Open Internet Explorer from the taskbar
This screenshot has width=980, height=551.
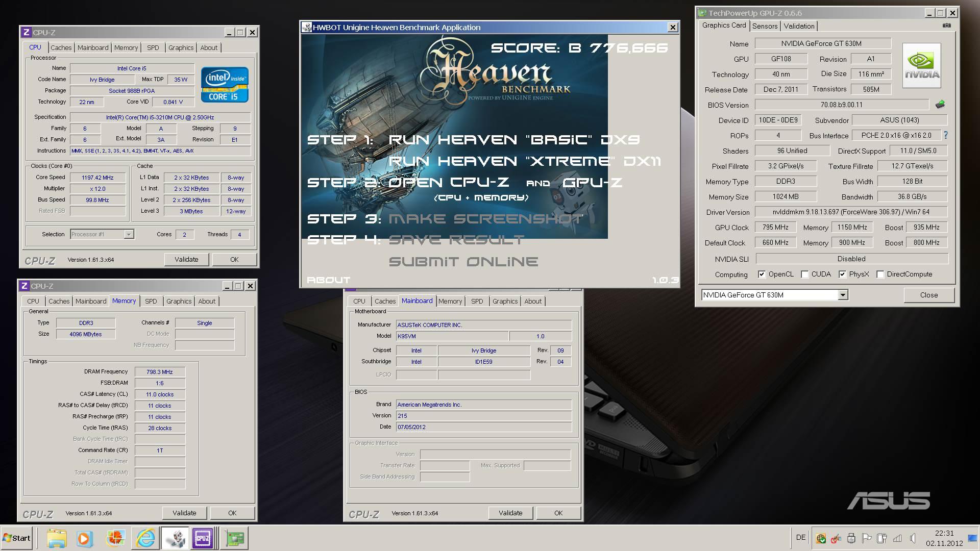tap(145, 538)
